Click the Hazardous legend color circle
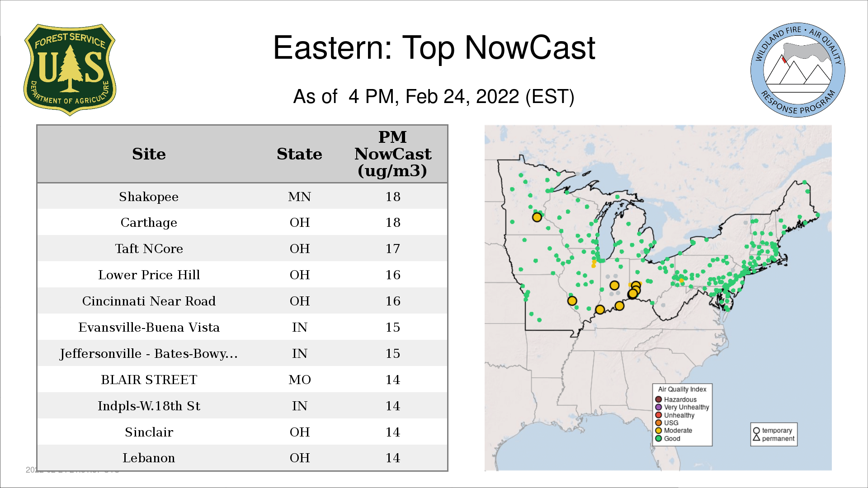The image size is (868, 488). pyautogui.click(x=659, y=399)
